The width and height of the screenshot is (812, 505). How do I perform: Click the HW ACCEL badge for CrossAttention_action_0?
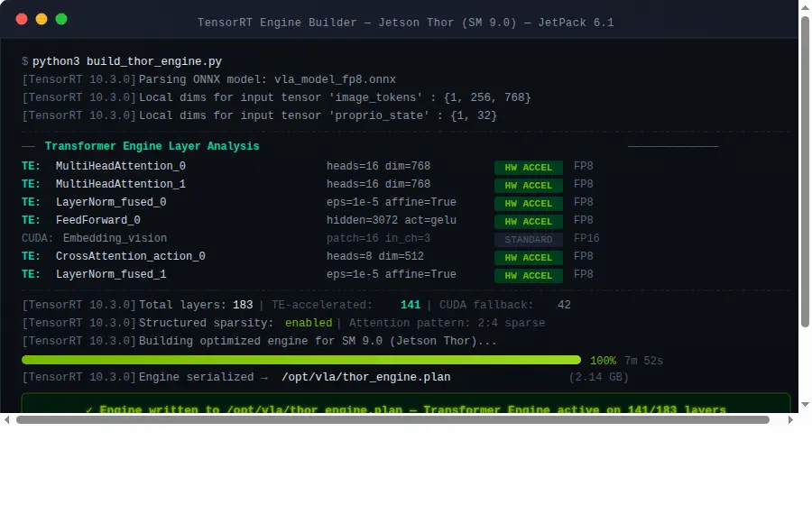528,258
